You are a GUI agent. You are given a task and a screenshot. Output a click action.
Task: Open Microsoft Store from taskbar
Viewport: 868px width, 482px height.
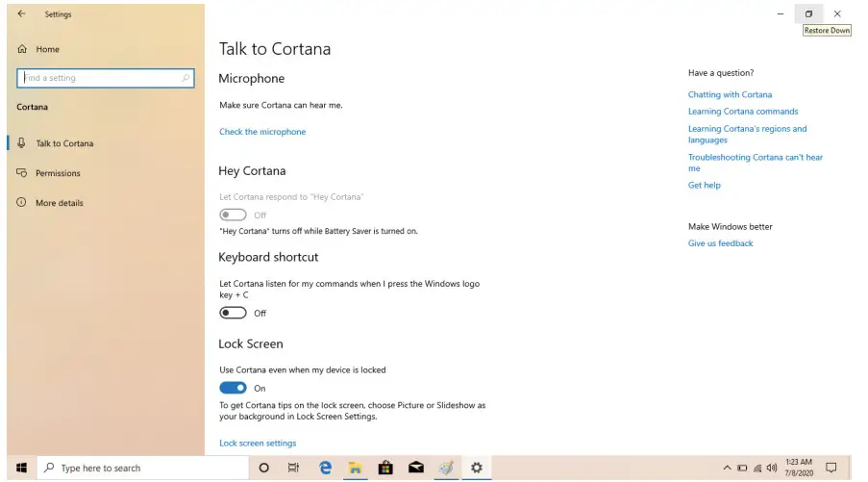[385, 469]
